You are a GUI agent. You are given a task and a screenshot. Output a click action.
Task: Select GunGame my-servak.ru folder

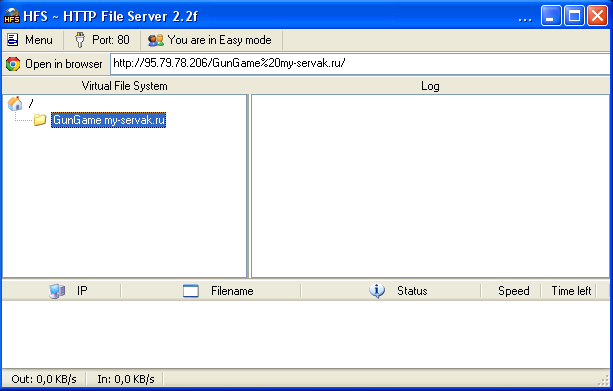[109, 120]
